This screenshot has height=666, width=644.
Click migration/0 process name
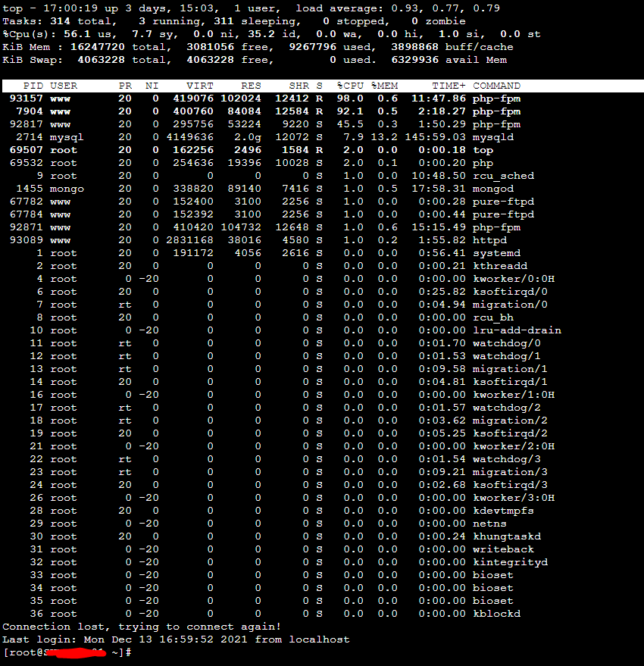(x=510, y=305)
